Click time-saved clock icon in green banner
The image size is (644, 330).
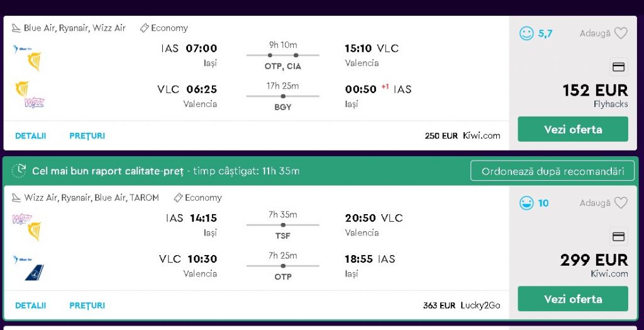[20, 170]
